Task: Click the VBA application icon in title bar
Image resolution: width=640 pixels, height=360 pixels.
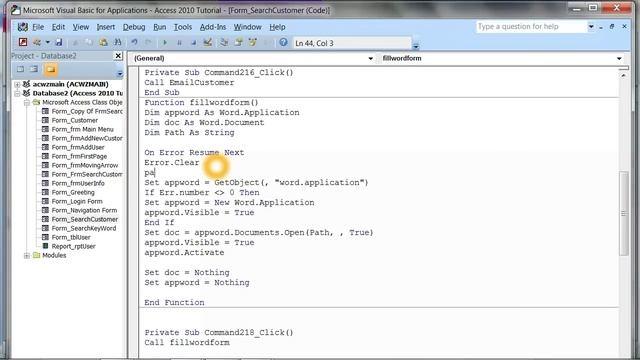Action: point(16,10)
